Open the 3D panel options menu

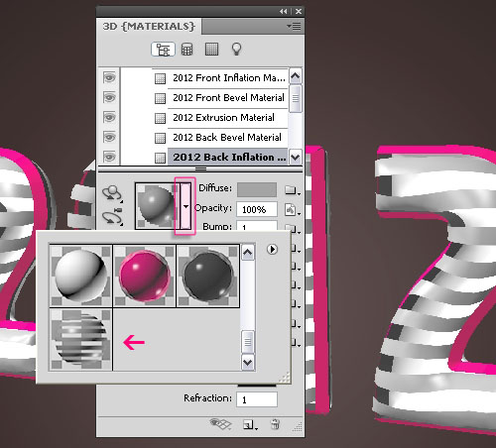point(294,26)
